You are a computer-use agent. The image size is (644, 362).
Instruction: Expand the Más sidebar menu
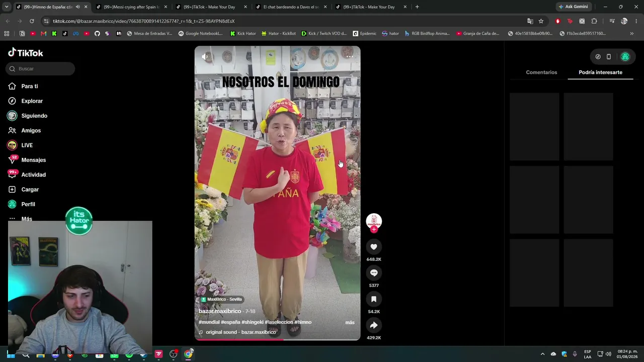point(27,219)
